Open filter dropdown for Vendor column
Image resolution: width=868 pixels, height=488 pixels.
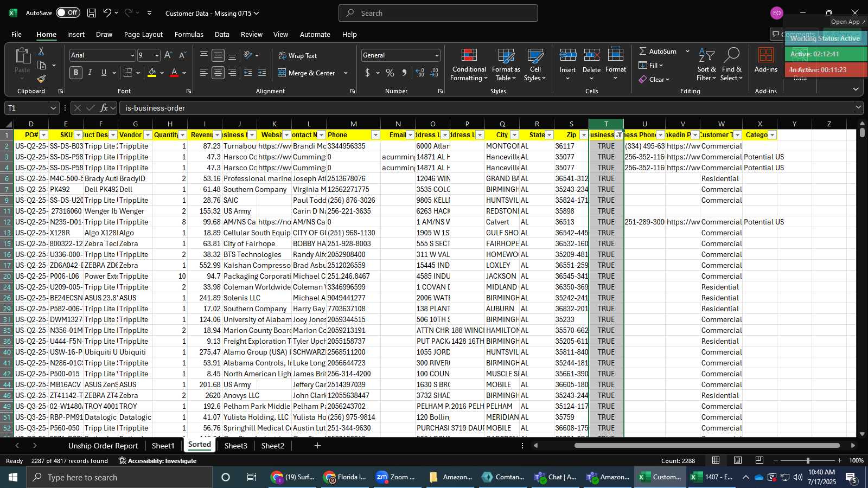[148, 135]
